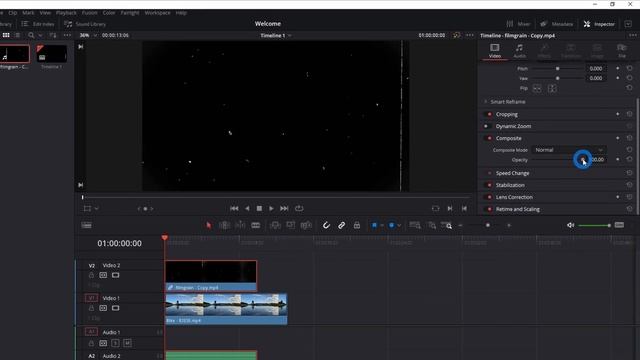This screenshot has width=640, height=360.
Task: Click the Replace Clip icon
Action: [306, 225]
